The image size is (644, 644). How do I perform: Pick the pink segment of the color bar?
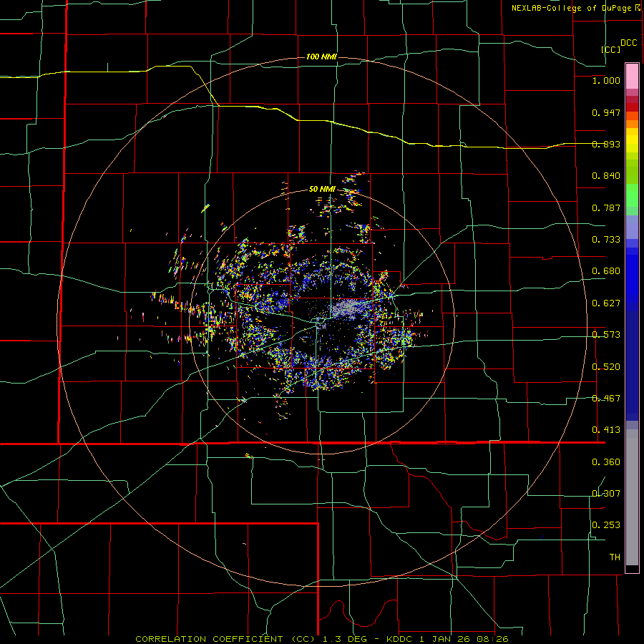point(632,77)
